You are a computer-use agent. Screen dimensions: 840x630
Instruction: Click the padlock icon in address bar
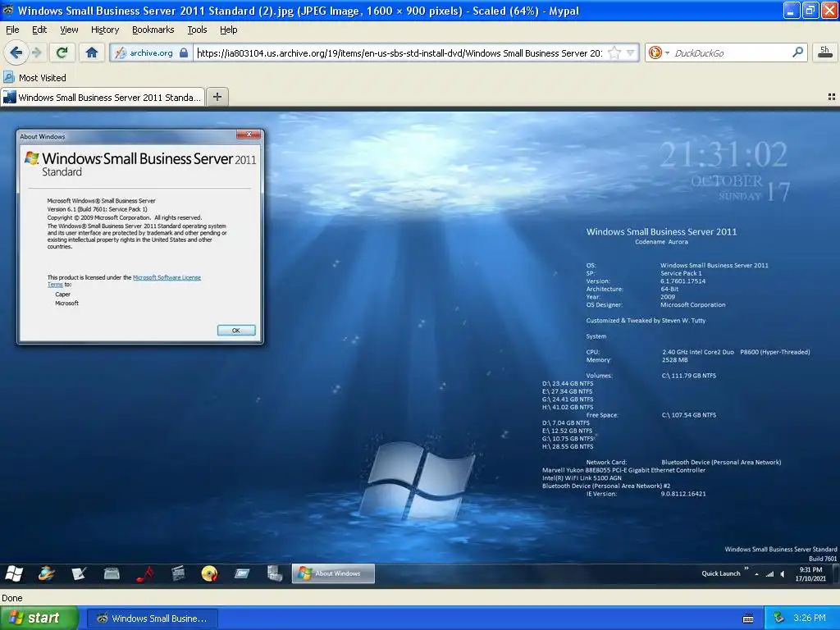tap(184, 52)
